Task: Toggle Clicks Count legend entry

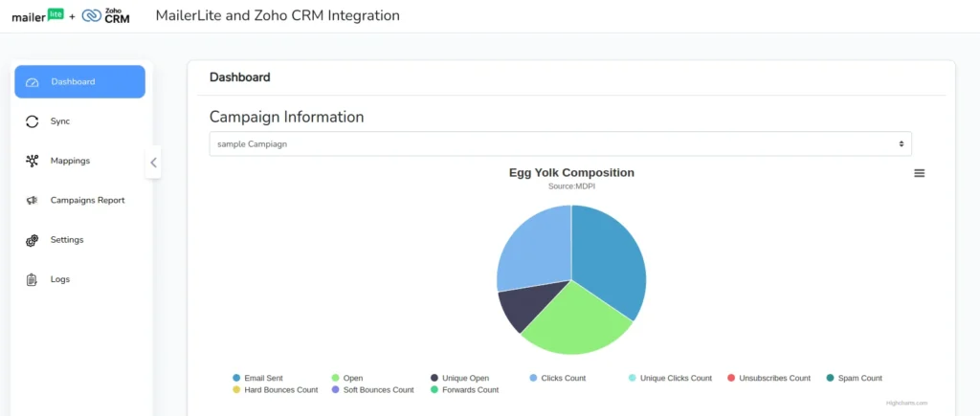Action: click(563, 379)
